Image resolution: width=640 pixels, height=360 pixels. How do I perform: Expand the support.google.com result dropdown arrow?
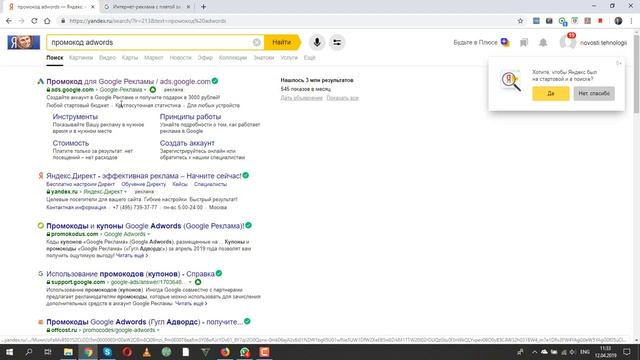pos(190,282)
